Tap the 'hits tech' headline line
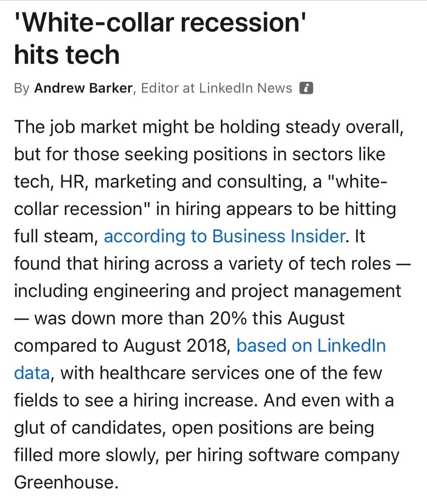427x504 pixels. (67, 55)
